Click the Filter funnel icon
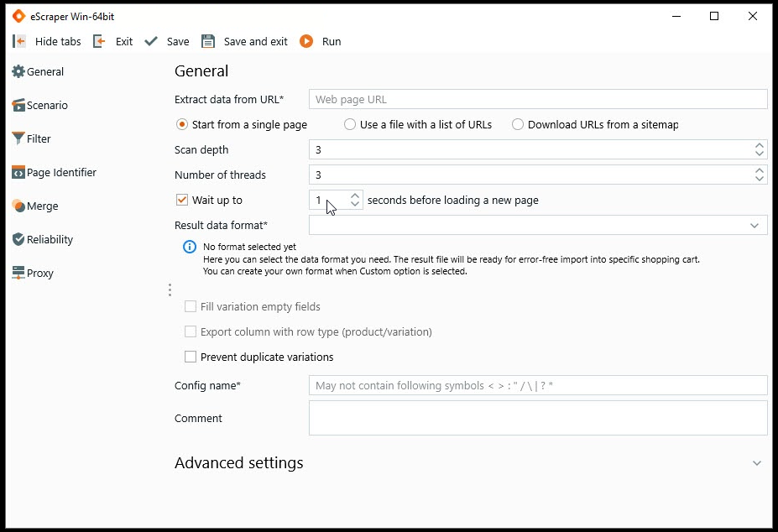Viewport: 778px width, 532px height. (18, 138)
